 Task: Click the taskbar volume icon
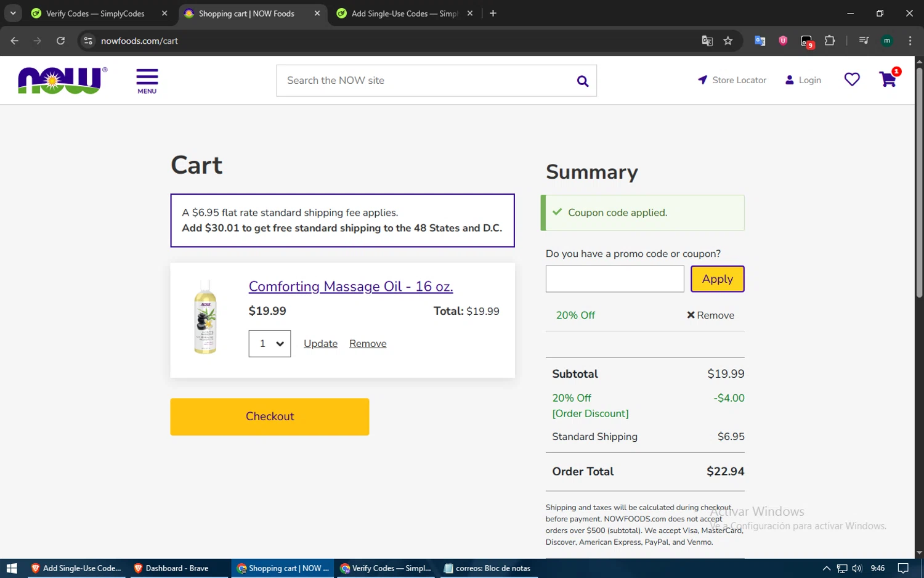point(857,568)
